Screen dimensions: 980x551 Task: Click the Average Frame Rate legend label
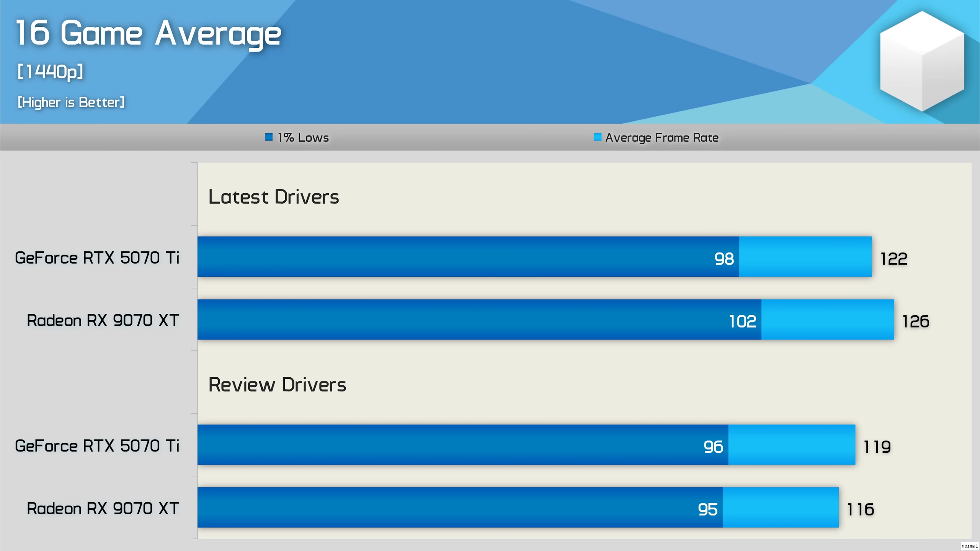point(661,138)
